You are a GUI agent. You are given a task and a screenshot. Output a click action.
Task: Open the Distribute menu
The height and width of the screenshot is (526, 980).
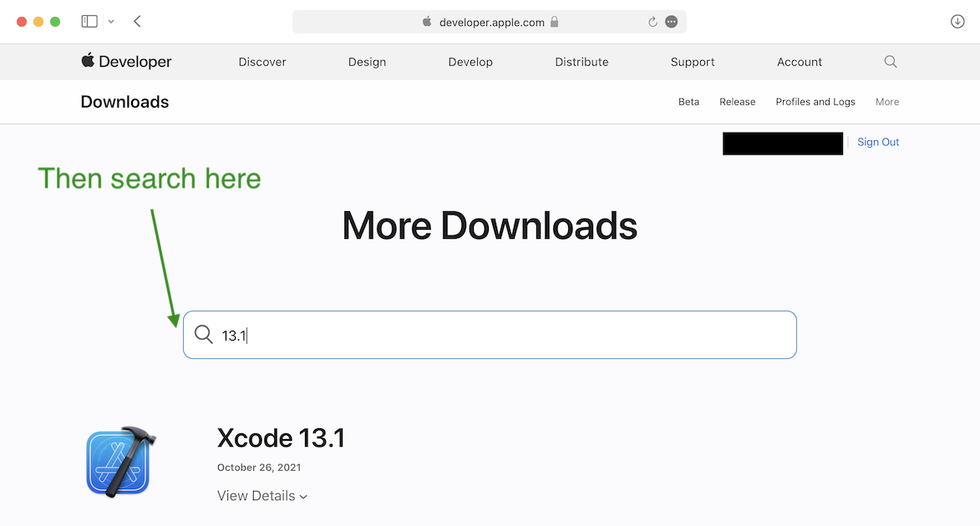[x=581, y=62]
